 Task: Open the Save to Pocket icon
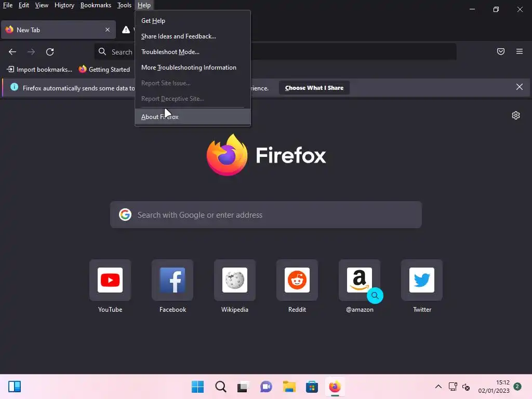click(500, 51)
